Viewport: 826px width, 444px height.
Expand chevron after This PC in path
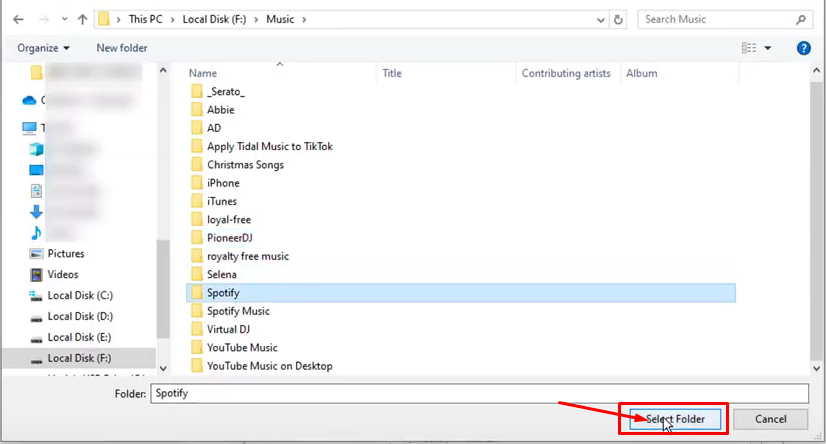click(x=172, y=19)
